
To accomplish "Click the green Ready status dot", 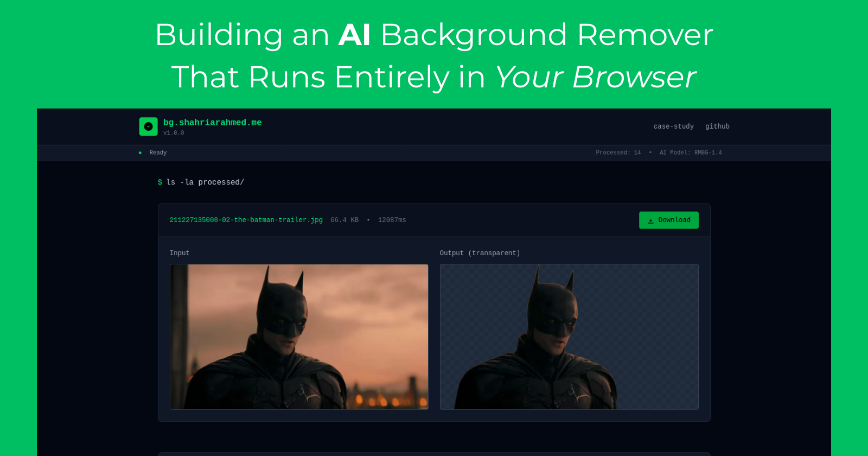I will pyautogui.click(x=140, y=153).
